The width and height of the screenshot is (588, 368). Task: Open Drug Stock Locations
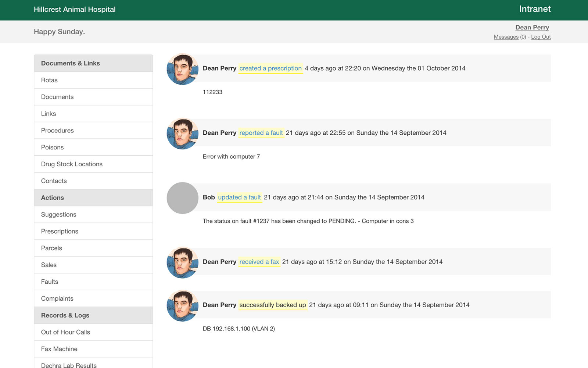click(x=93, y=164)
